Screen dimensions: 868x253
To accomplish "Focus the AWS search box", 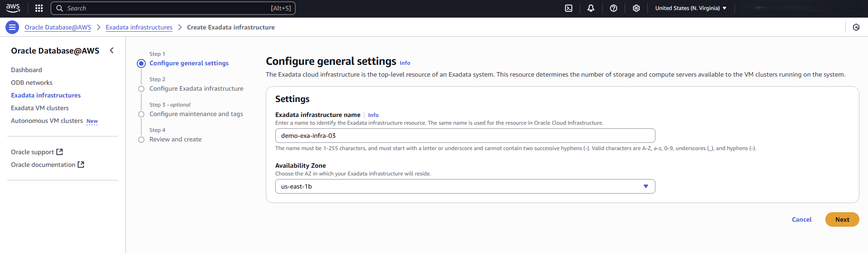I will [x=173, y=8].
